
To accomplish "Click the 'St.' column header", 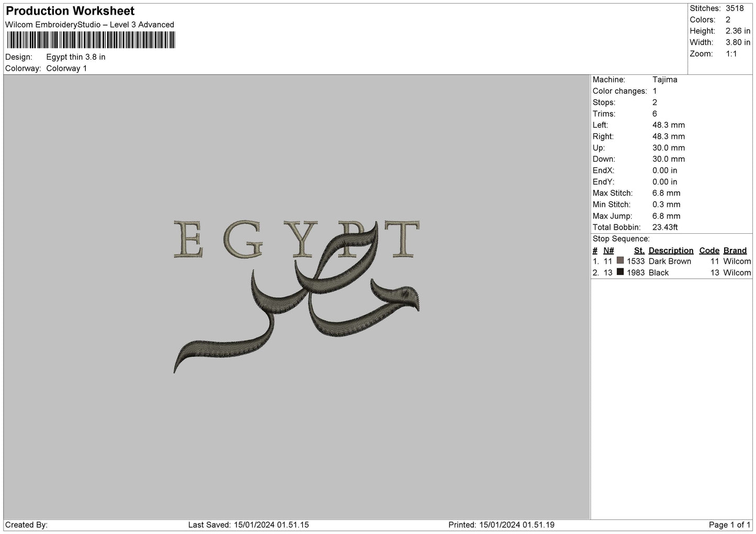I will [639, 251].
